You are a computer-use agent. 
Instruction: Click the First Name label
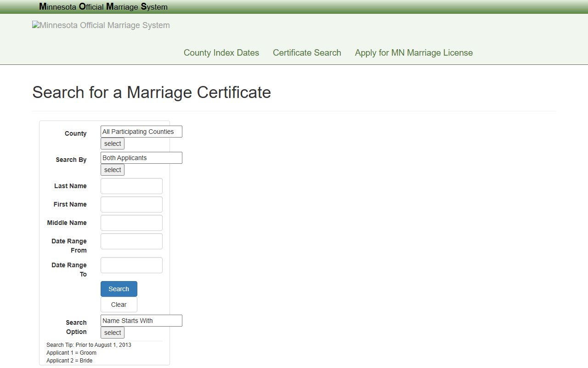click(70, 204)
